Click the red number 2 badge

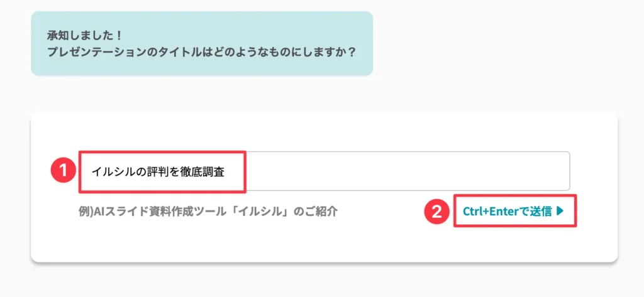[x=437, y=211]
